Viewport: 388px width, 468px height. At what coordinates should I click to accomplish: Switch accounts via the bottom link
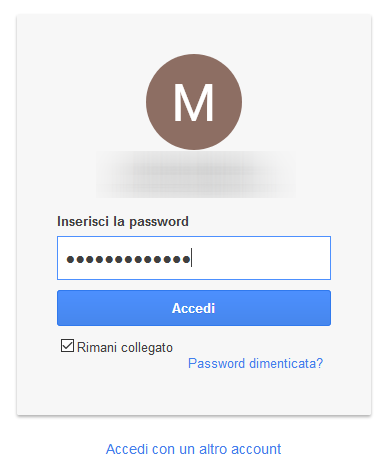pos(193,449)
